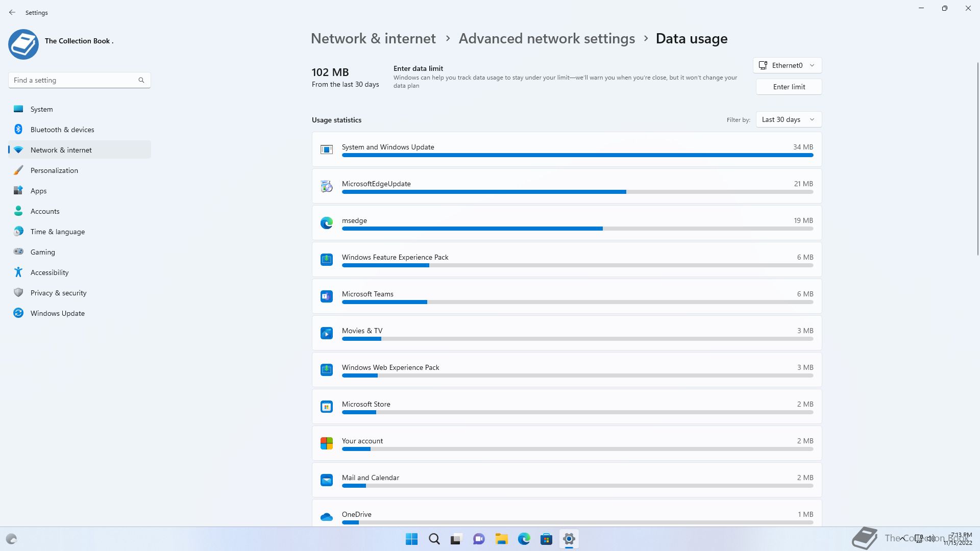Click the Movies & TV app icon
Image resolution: width=980 pixels, height=551 pixels.
[327, 333]
